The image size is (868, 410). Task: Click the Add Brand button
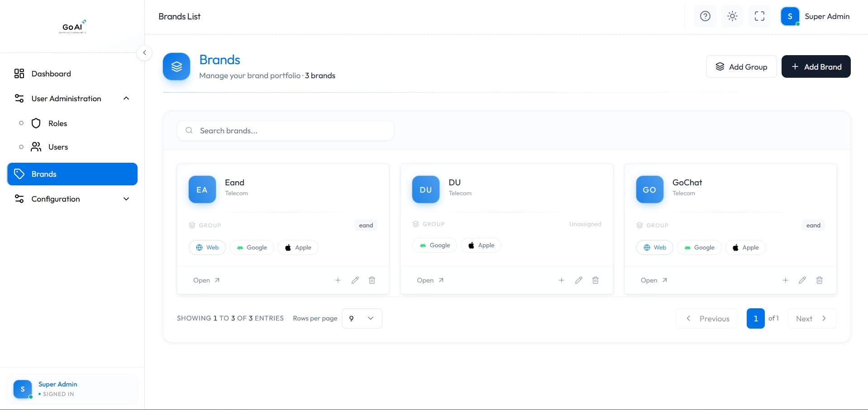[816, 66]
